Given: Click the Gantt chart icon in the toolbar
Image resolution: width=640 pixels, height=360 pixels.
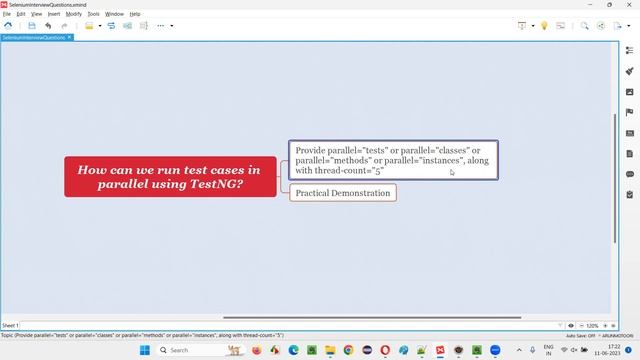Looking at the screenshot, I should tap(561, 26).
